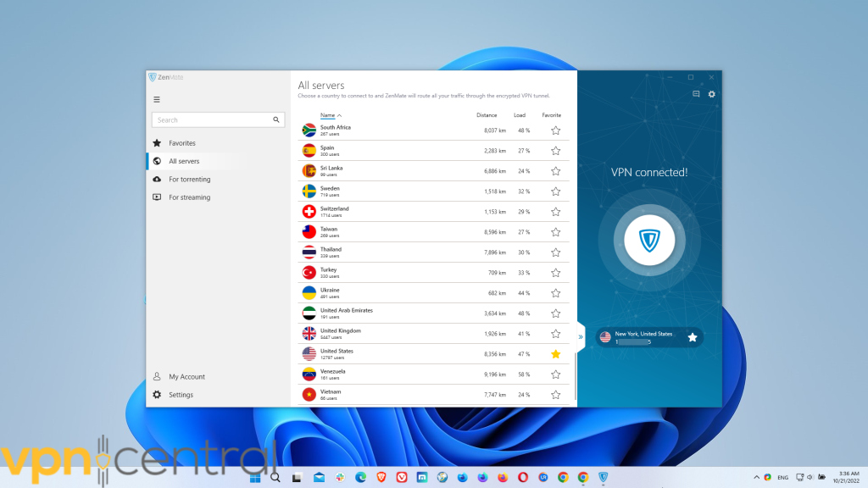This screenshot has width=868, height=488.
Task: Click the United Kingdom flag icon
Action: 309,334
